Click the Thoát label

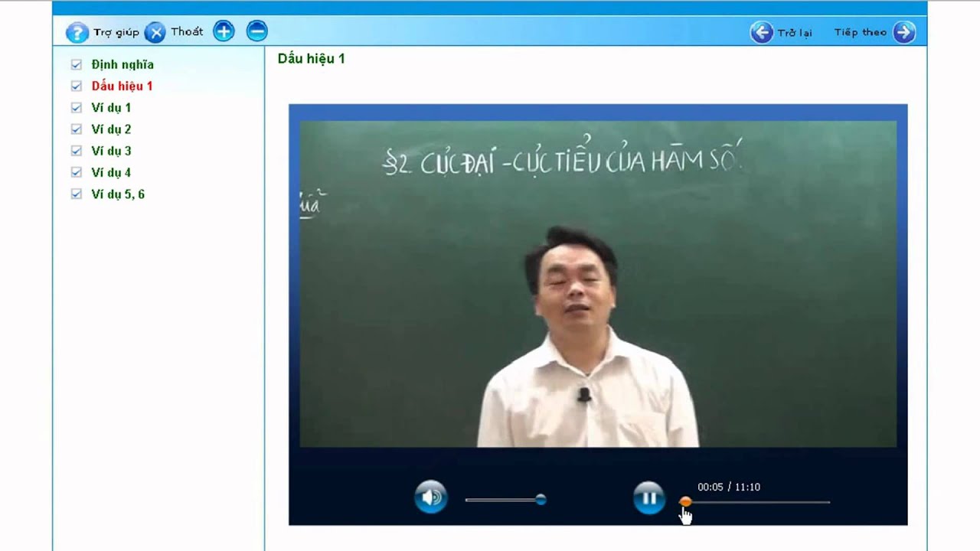point(187,31)
